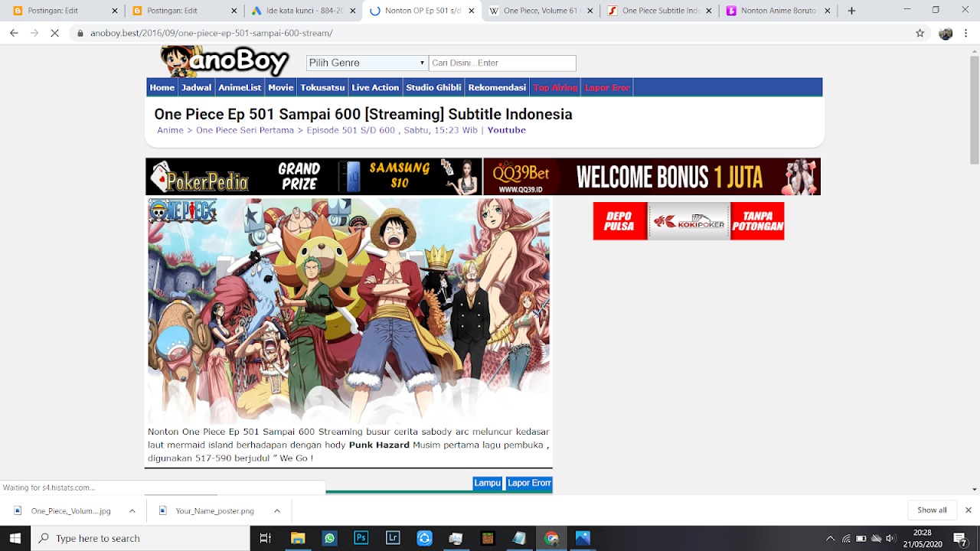Screen dimensions: 980x551
Task: Open AnimeList in site navigation
Action: 240,87
